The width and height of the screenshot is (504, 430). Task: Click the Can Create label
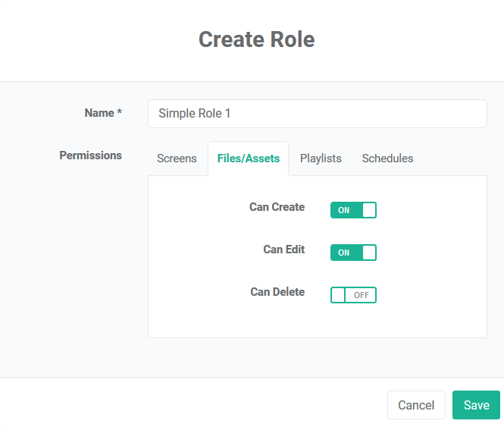click(x=277, y=207)
